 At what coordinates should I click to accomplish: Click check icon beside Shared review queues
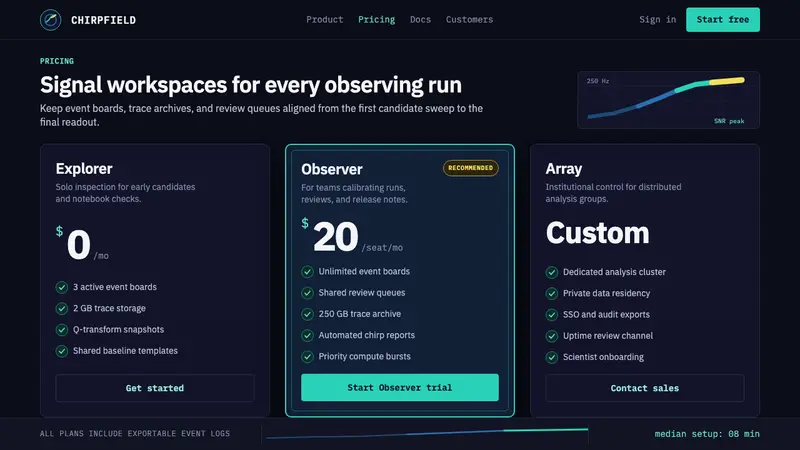pyautogui.click(x=307, y=293)
